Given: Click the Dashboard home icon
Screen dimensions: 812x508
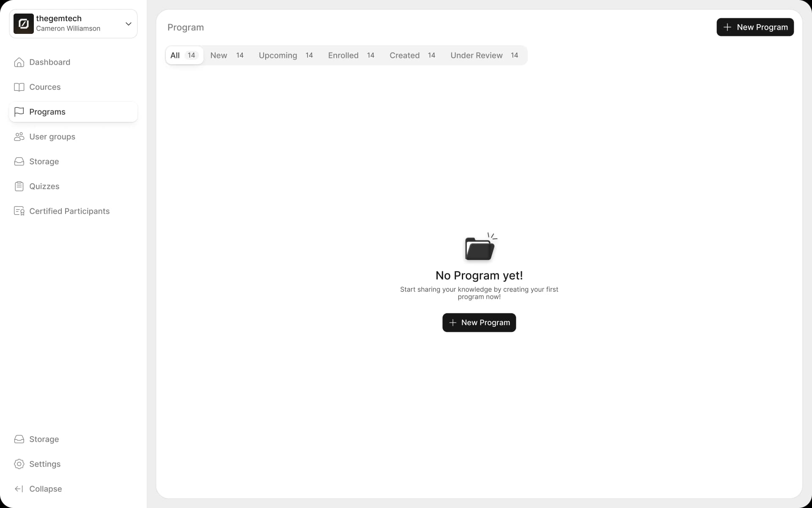Looking at the screenshot, I should [19, 62].
